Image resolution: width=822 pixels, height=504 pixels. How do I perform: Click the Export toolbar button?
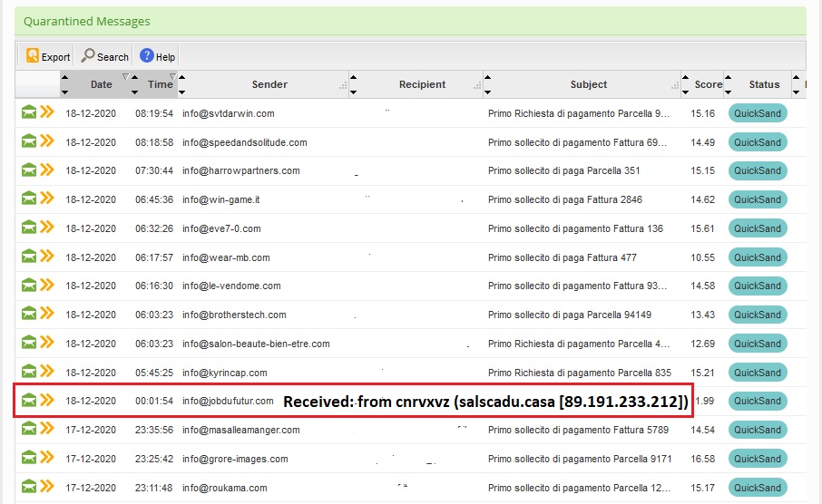[48, 56]
